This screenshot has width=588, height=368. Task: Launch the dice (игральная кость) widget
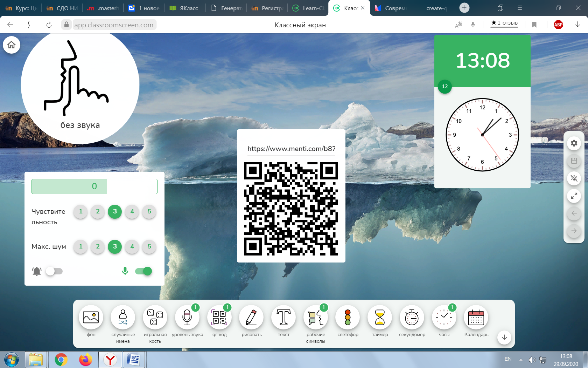pos(155,318)
